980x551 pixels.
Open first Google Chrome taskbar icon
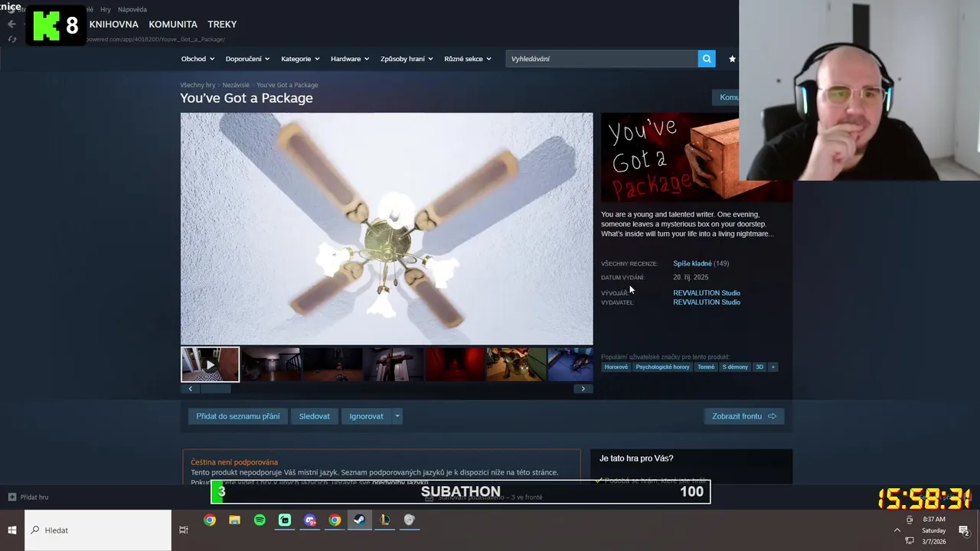pos(210,520)
